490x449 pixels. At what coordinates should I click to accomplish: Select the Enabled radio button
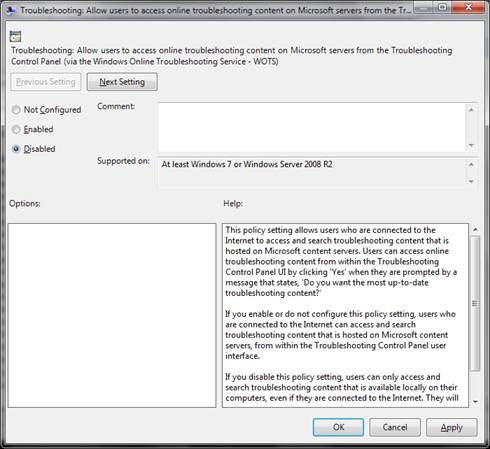point(16,129)
